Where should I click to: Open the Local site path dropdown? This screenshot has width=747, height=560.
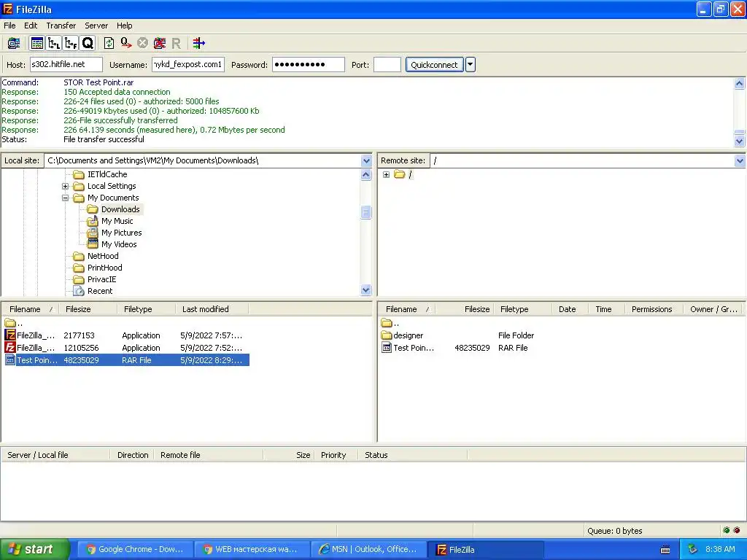tap(366, 160)
